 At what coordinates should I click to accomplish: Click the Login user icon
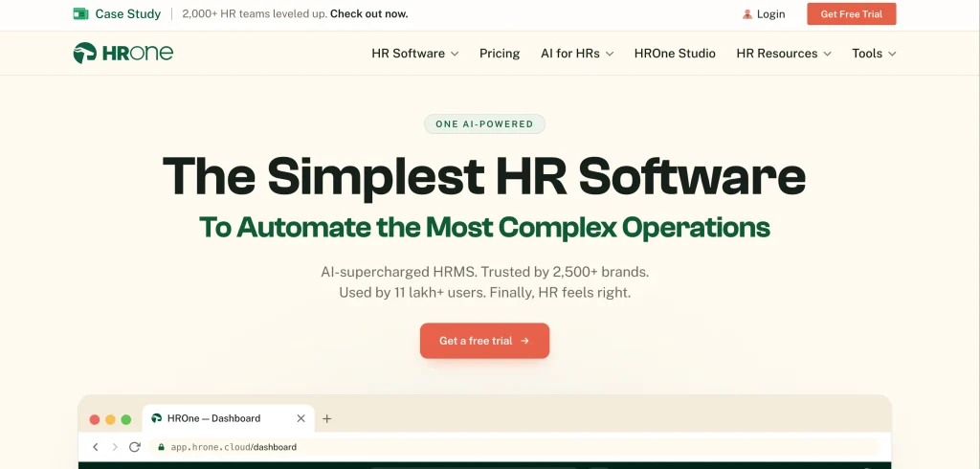coord(746,14)
